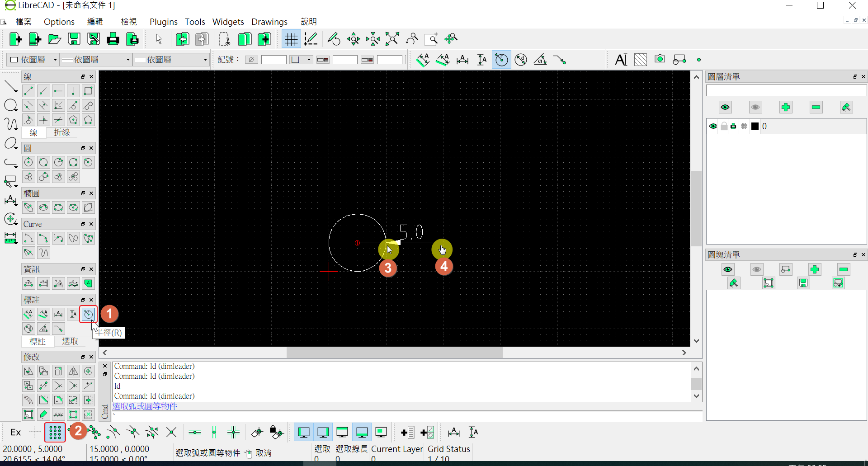
Task: Toggle restrict vertically button
Action: point(214,433)
